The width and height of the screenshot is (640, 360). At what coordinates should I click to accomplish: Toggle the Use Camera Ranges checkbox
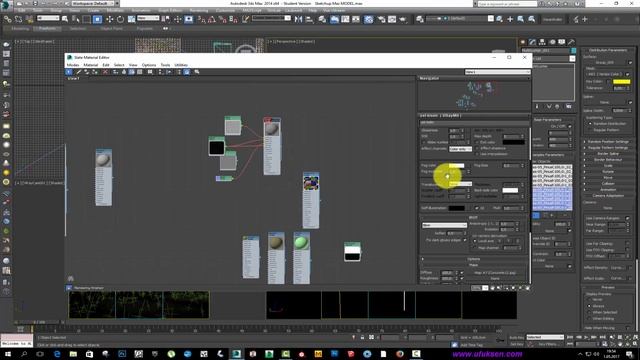pos(627,218)
